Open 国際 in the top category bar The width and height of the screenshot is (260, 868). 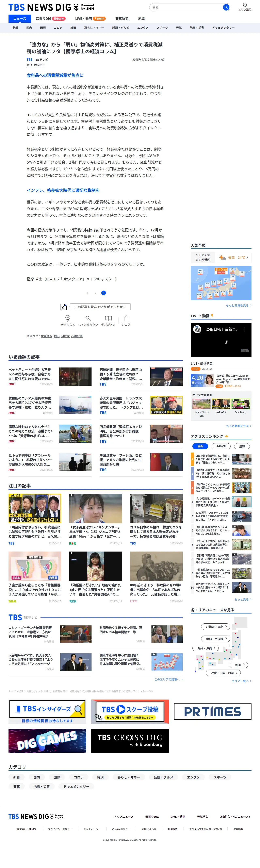click(43, 28)
